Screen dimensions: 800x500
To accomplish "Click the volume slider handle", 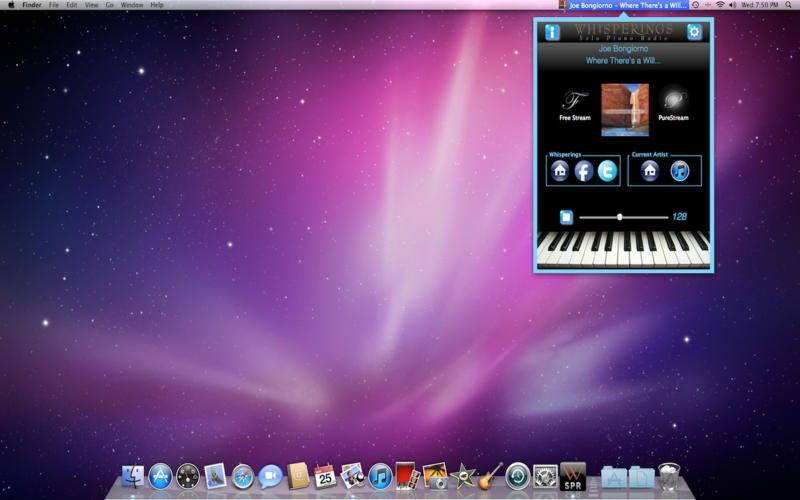I will (620, 217).
